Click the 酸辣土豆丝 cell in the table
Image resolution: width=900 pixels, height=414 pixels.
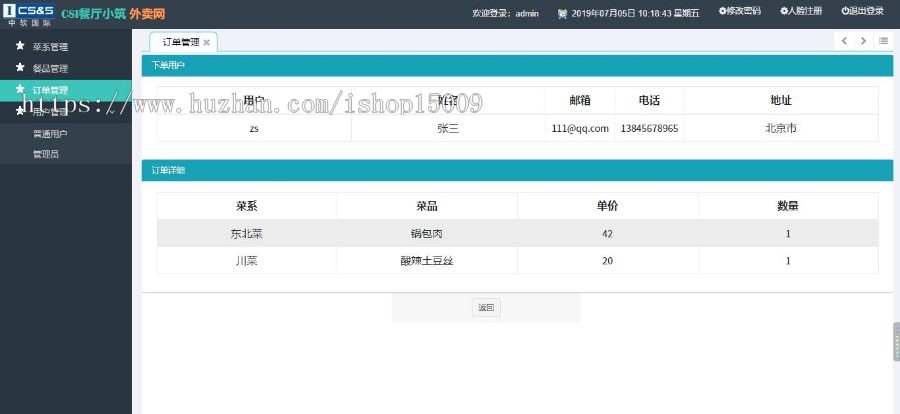point(426,260)
